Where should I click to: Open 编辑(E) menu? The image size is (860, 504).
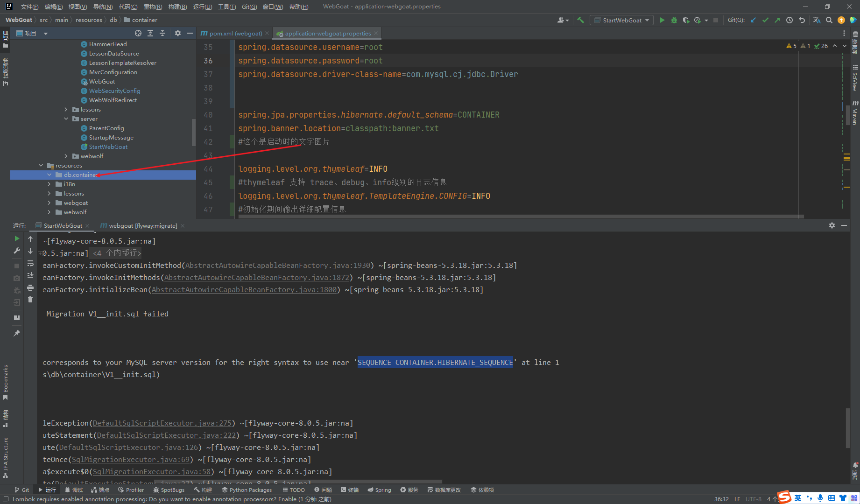tap(54, 7)
